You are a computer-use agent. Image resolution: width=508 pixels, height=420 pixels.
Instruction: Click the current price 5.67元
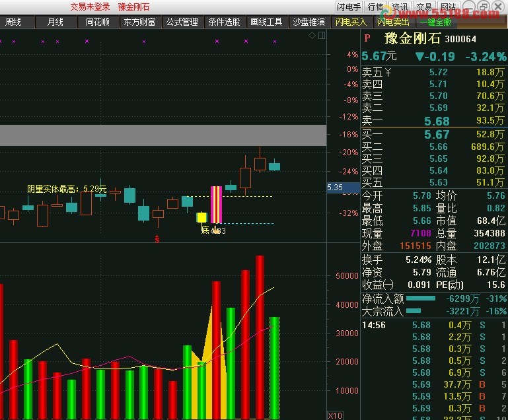point(379,56)
